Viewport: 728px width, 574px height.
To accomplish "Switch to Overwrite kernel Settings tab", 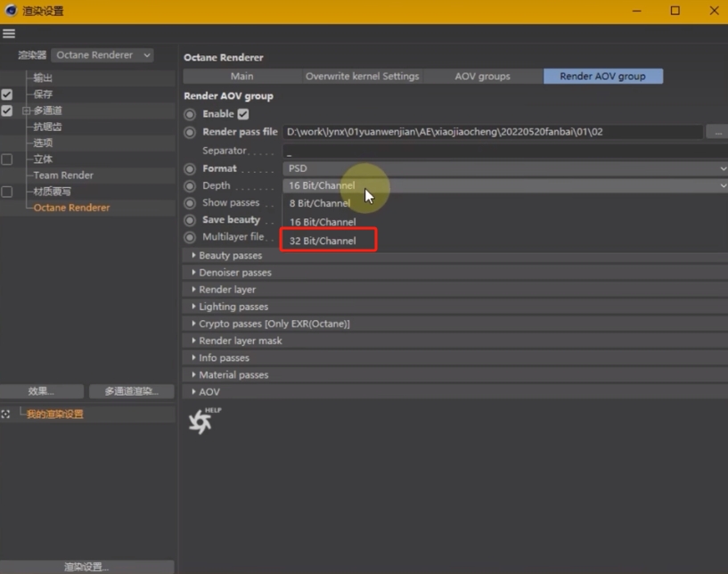I will (x=362, y=76).
